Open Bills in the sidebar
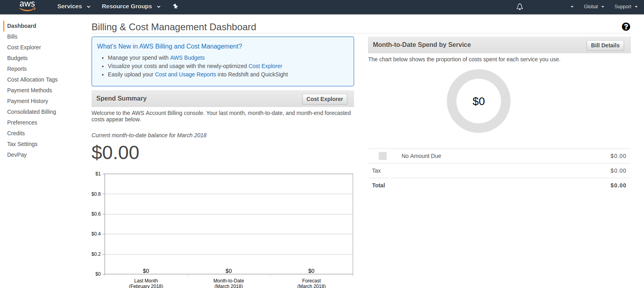 [x=12, y=37]
